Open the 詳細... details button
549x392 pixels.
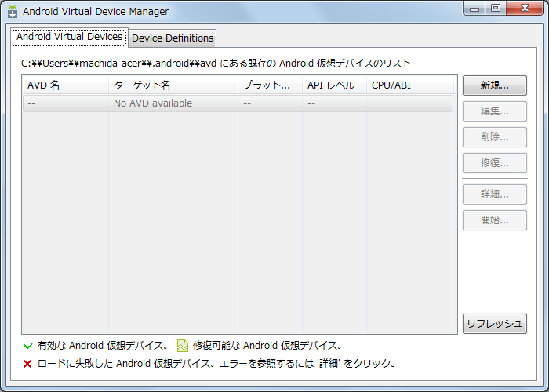[494, 194]
